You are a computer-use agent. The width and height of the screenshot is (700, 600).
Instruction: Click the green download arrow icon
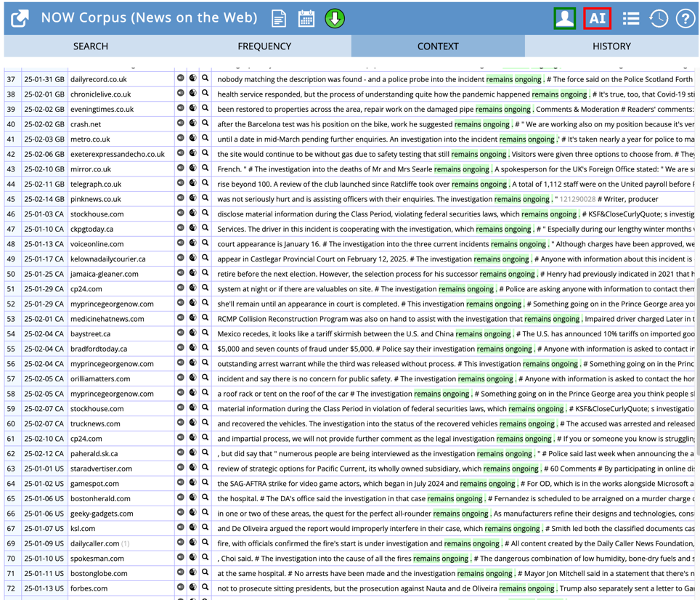tap(335, 19)
